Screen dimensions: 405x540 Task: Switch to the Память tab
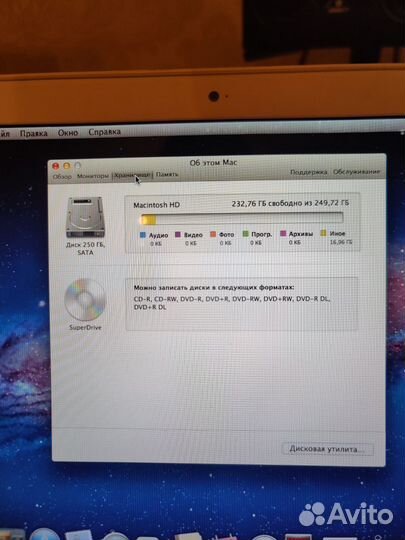click(x=167, y=175)
